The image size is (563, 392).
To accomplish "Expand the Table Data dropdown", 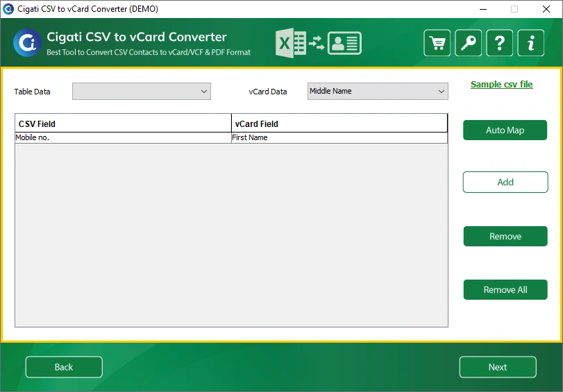I will pyautogui.click(x=142, y=91).
